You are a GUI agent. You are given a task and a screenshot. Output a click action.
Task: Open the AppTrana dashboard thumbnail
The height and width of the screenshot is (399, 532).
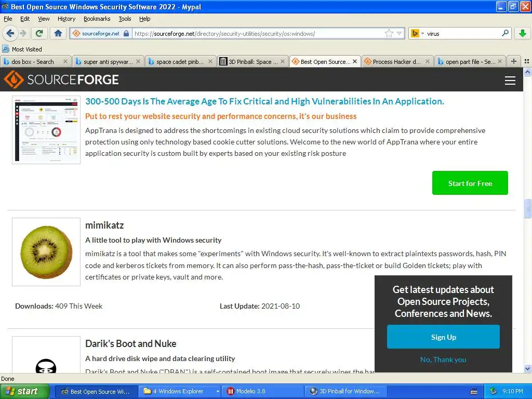coord(46,130)
